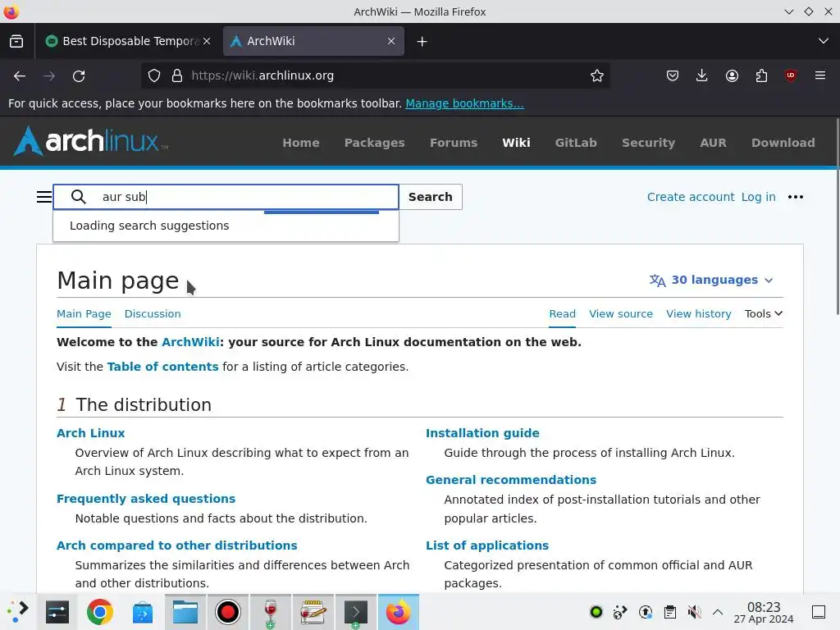Select the Read view tab
The height and width of the screenshot is (630, 840).
pos(563,314)
